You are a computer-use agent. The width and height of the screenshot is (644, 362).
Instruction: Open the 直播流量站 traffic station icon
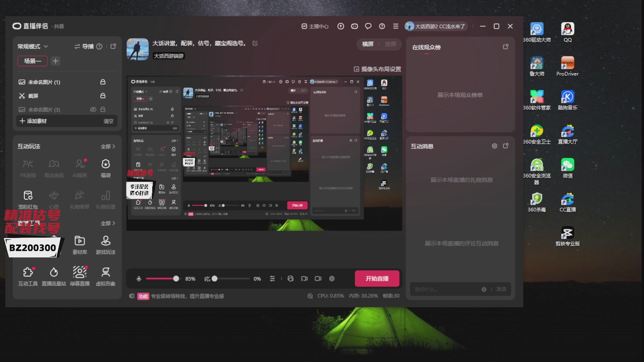(54, 272)
